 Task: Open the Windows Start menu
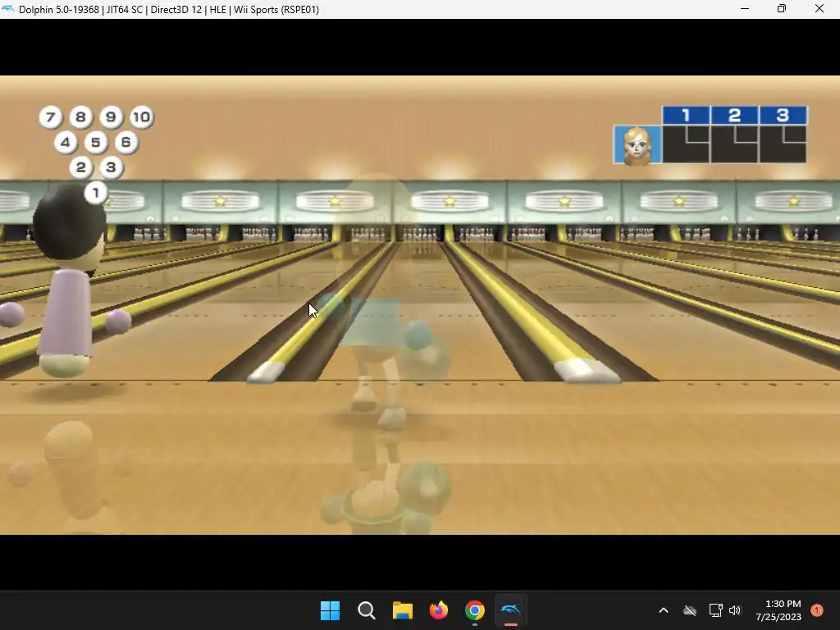[330, 610]
